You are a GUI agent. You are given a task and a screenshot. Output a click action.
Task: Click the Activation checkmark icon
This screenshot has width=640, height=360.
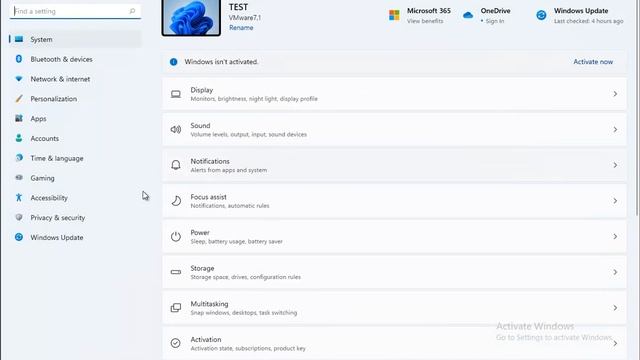tap(176, 343)
